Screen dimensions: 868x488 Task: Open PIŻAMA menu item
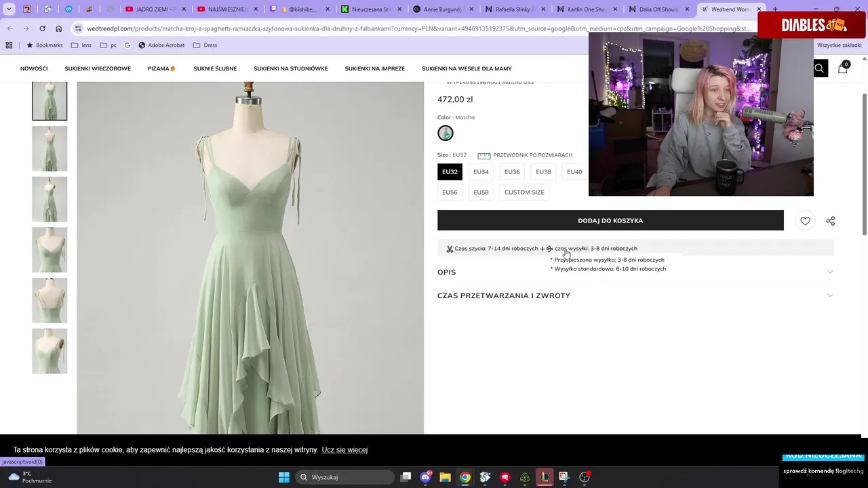(161, 68)
